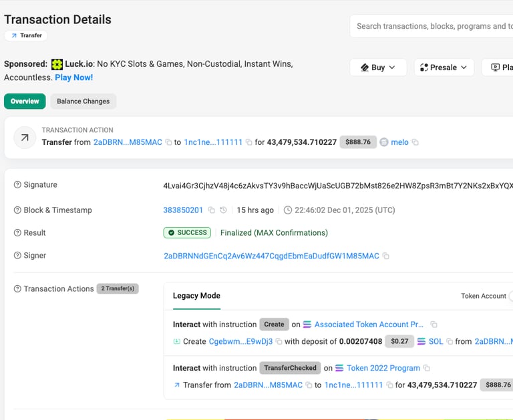Click the Signature help question-mark icon
Viewport: 513px width, 420px height.
[x=17, y=185]
